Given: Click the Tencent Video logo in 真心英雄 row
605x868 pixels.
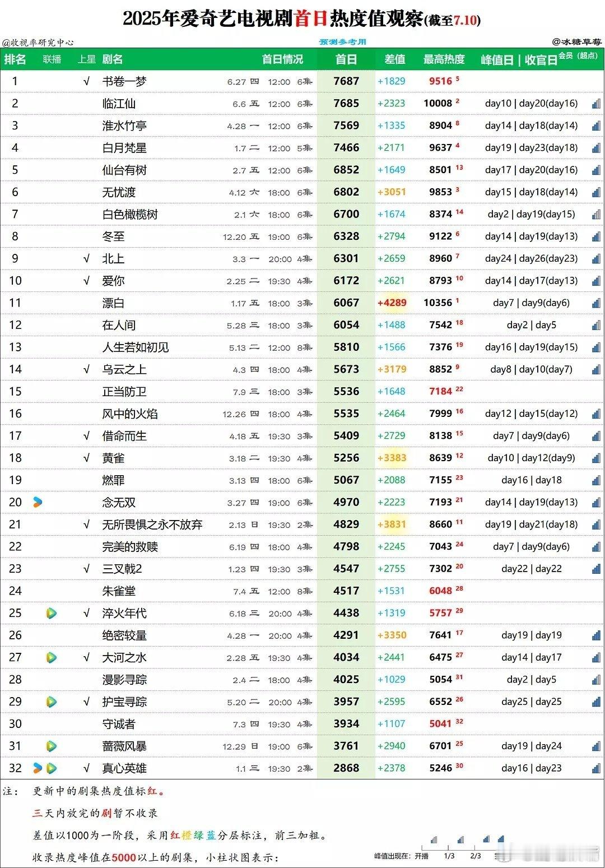Looking at the screenshot, I should [x=51, y=768].
